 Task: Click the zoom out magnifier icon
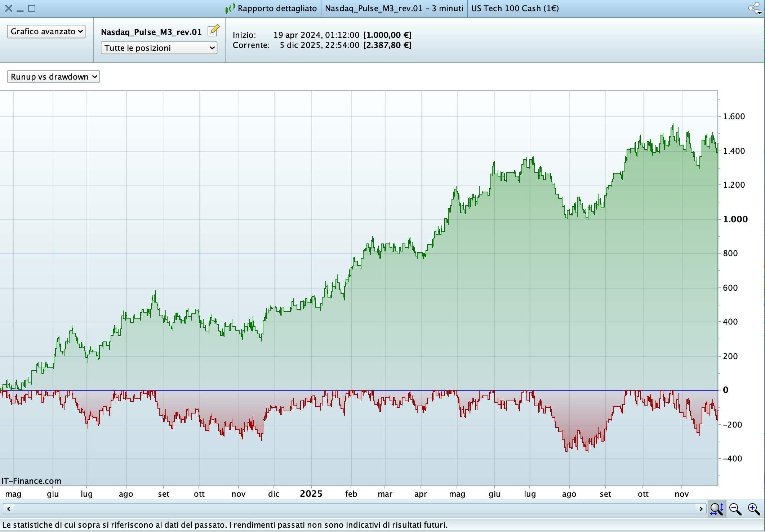(735, 509)
